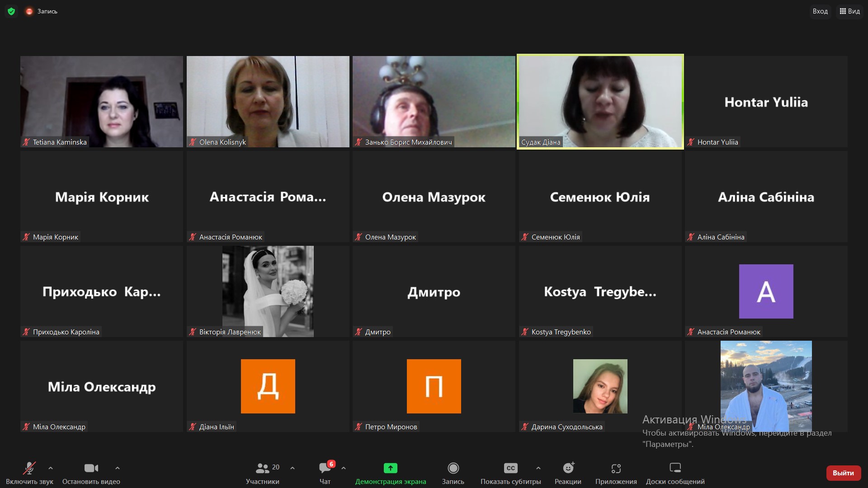Screen dimensions: 868x488
Task: Click the Запись record button in toolbar
Action: (453, 473)
